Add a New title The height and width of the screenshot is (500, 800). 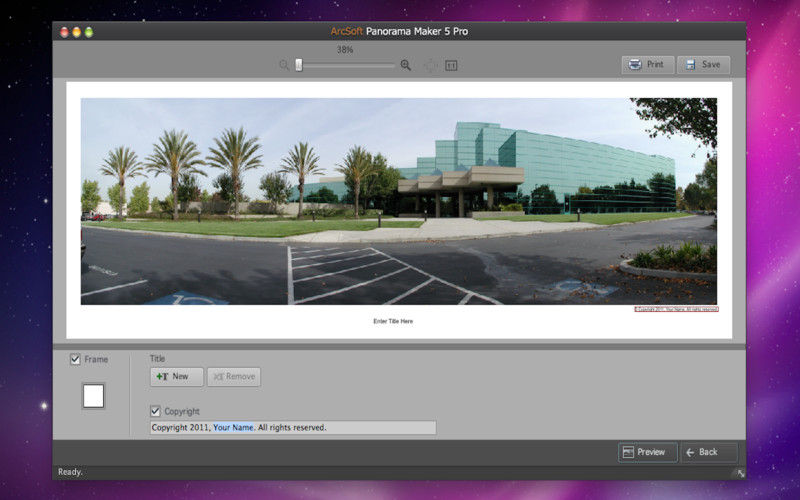[x=177, y=377]
